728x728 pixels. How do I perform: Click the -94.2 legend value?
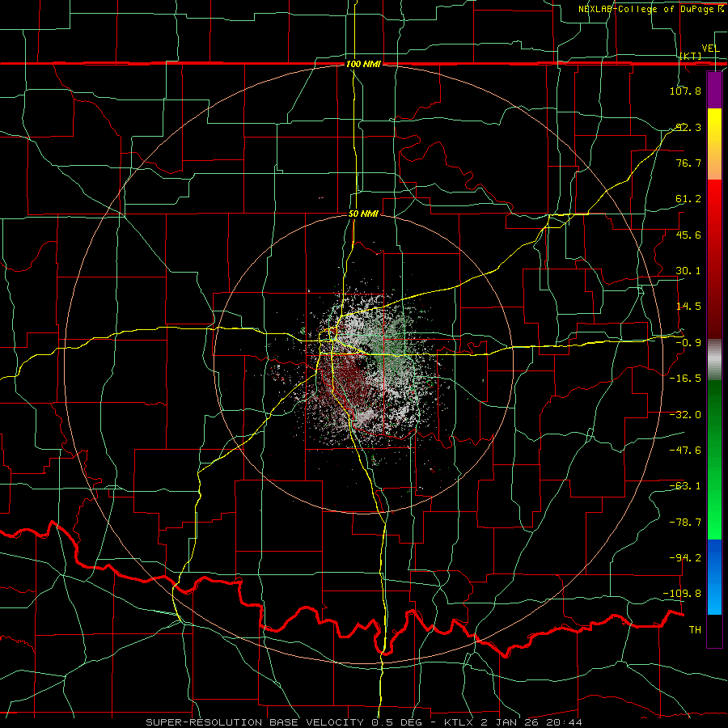click(685, 557)
